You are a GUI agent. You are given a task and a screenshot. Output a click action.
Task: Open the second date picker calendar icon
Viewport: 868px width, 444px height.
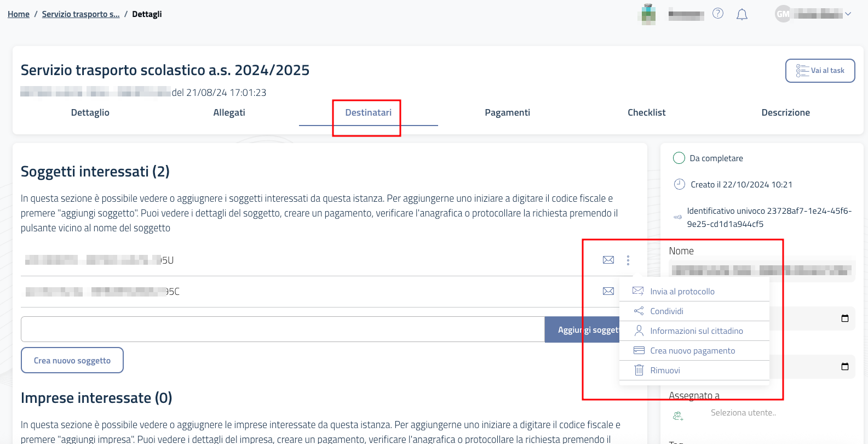[x=844, y=367]
